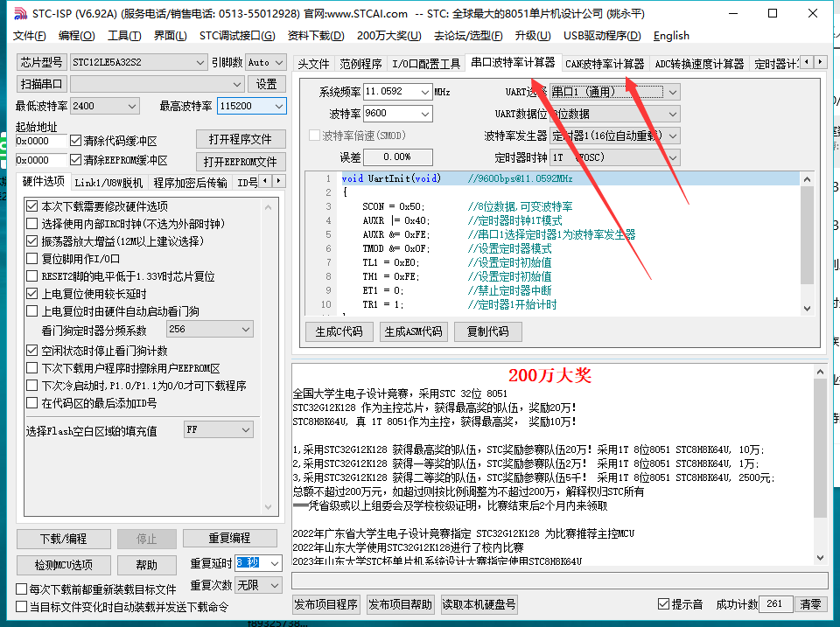The width and height of the screenshot is (840, 627).
Task: Enable 选择使用内部IRC时钟 option
Action: point(32,224)
